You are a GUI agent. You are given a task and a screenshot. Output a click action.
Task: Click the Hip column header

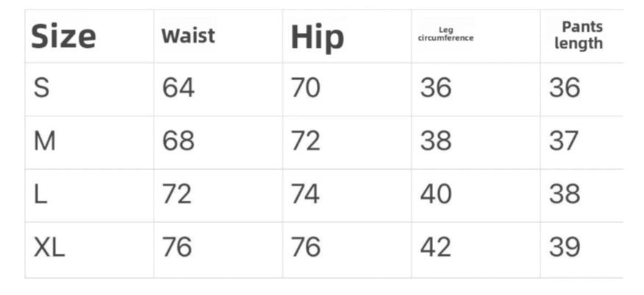coord(317,37)
